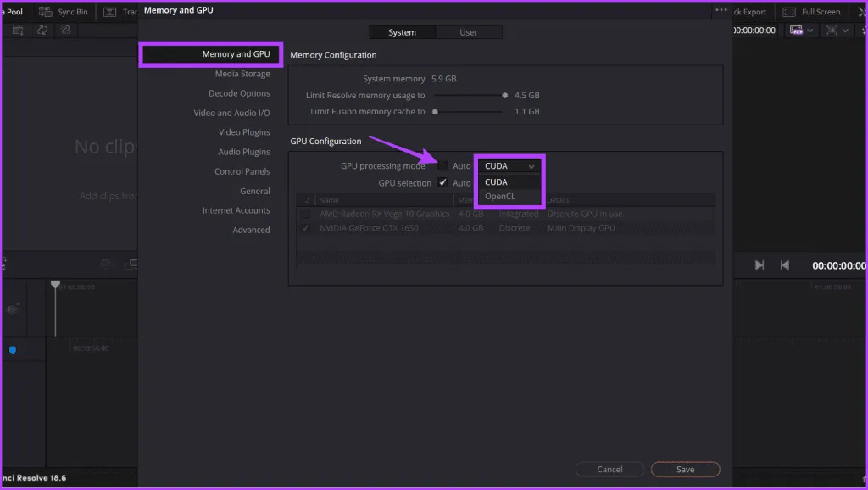Click the blue track flag icon on timeline

point(13,349)
